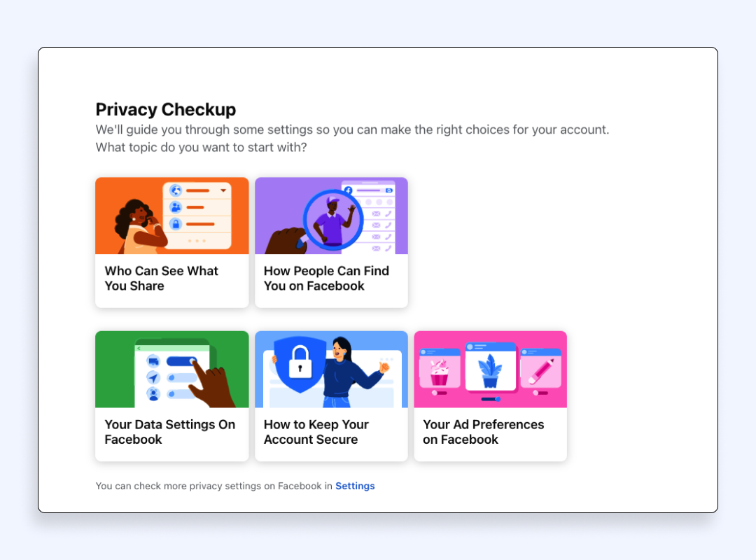Click the friends icon in the audience list
The height and width of the screenshot is (560, 756).
click(176, 207)
